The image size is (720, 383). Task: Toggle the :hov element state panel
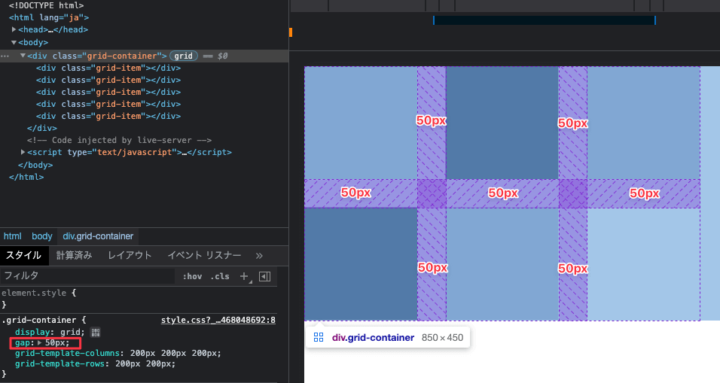(192, 276)
